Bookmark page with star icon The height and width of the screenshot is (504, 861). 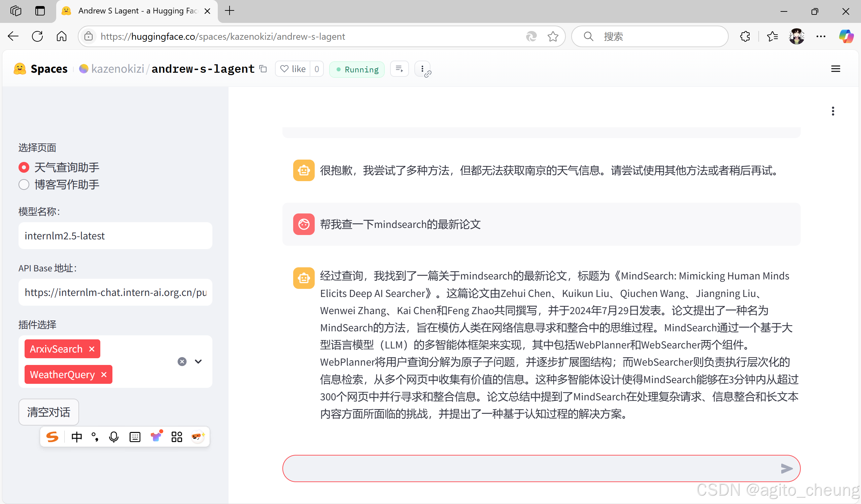[x=553, y=36]
